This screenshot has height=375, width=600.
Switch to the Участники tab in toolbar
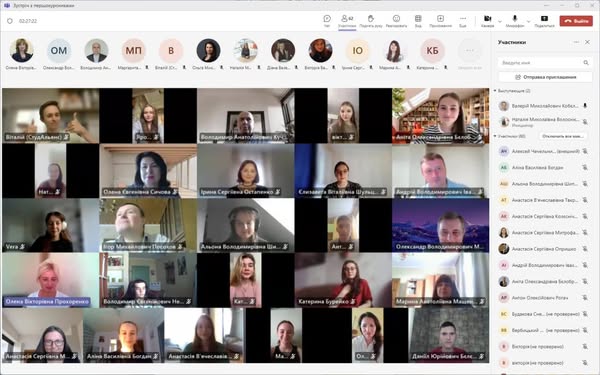(347, 21)
